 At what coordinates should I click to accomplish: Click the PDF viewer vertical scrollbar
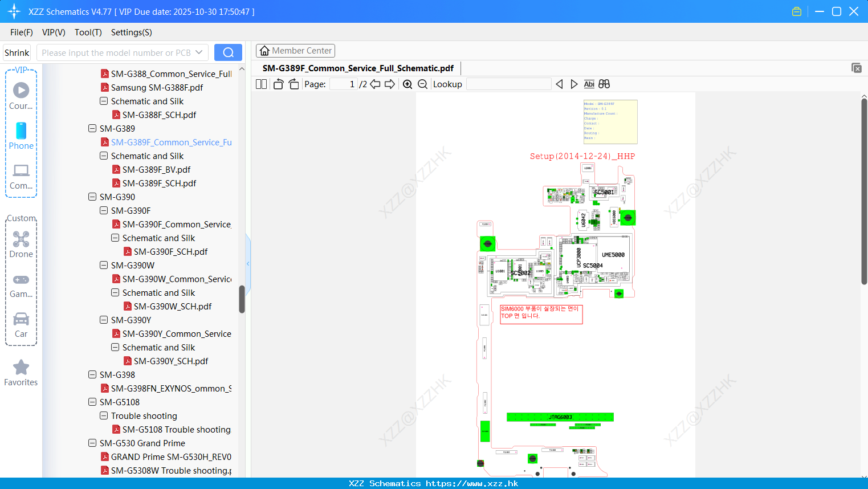tap(864, 191)
